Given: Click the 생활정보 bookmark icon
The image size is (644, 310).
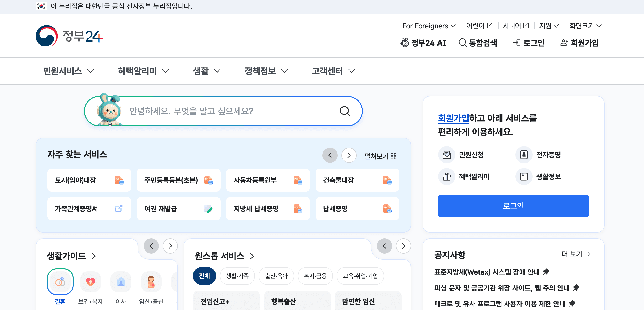Looking at the screenshot, I should tap(524, 177).
